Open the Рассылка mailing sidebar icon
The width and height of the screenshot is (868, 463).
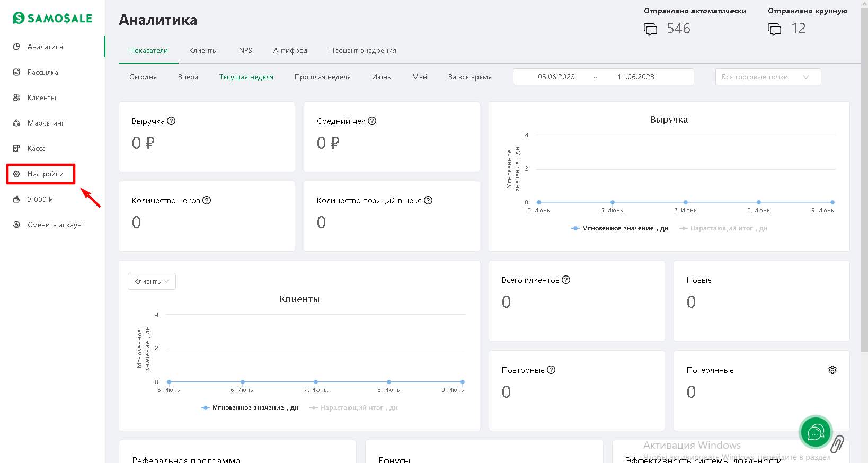pos(16,72)
